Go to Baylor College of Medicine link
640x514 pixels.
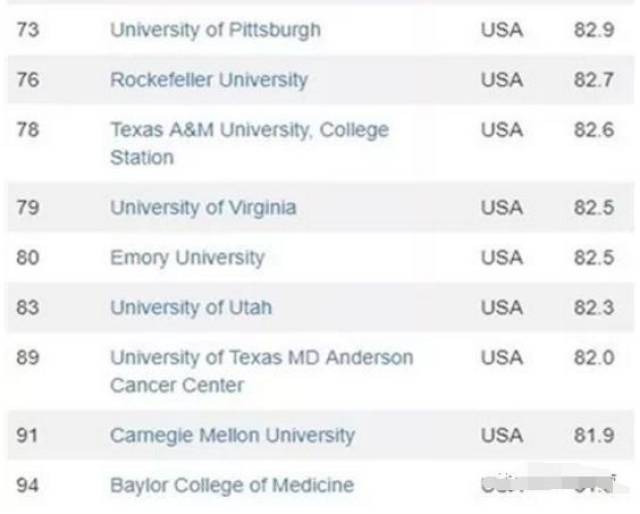(x=231, y=485)
